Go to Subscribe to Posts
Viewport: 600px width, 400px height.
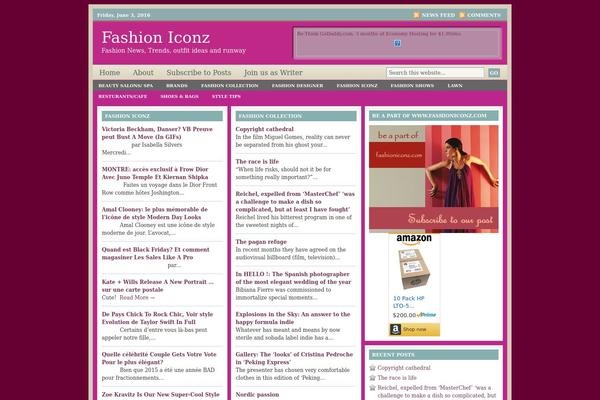(x=199, y=72)
